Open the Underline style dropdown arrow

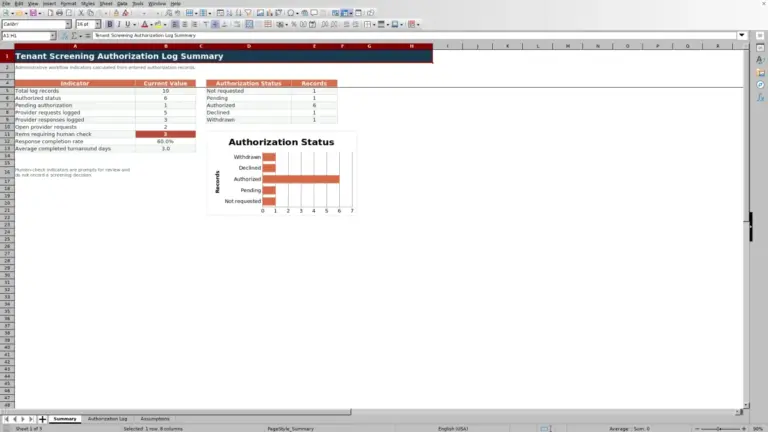134,24
